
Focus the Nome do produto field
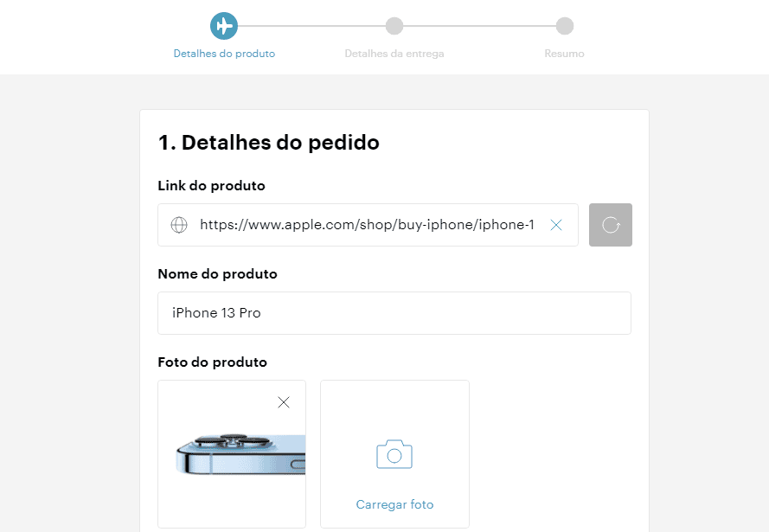click(394, 313)
